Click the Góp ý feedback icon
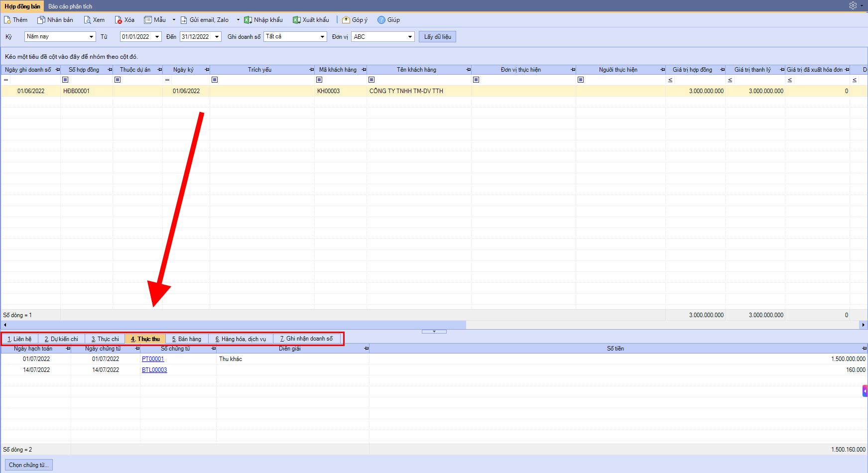868x473 pixels. tap(346, 20)
